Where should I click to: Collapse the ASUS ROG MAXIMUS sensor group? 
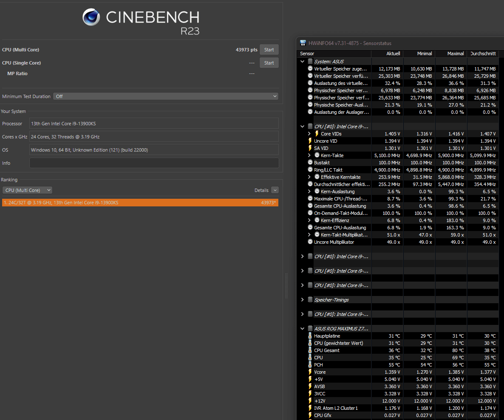click(302, 329)
